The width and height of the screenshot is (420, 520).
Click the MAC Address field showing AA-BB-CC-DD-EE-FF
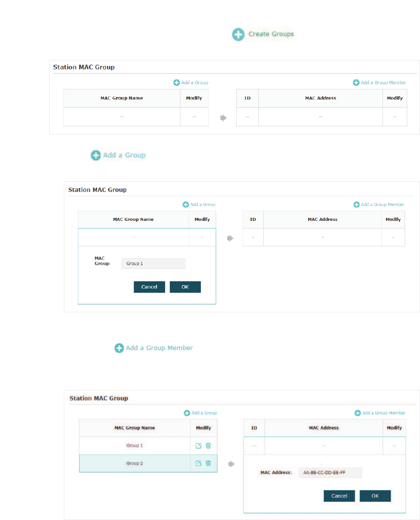click(330, 472)
